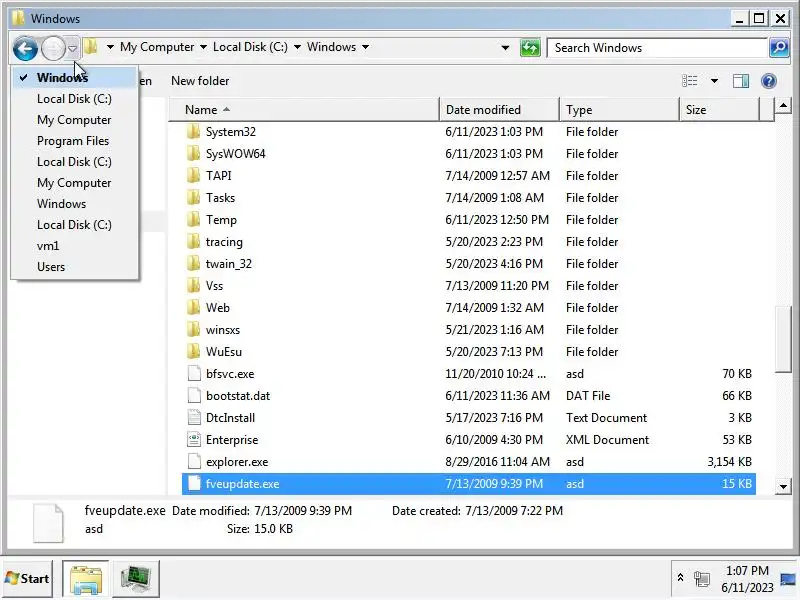Click the 3,154 KB size cell
Image resolution: width=800 pixels, height=600 pixels.
coord(729,462)
